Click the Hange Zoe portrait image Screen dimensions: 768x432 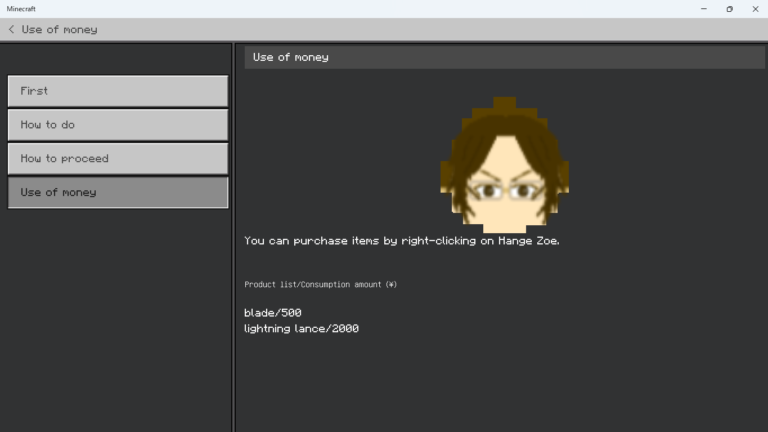pyautogui.click(x=504, y=164)
